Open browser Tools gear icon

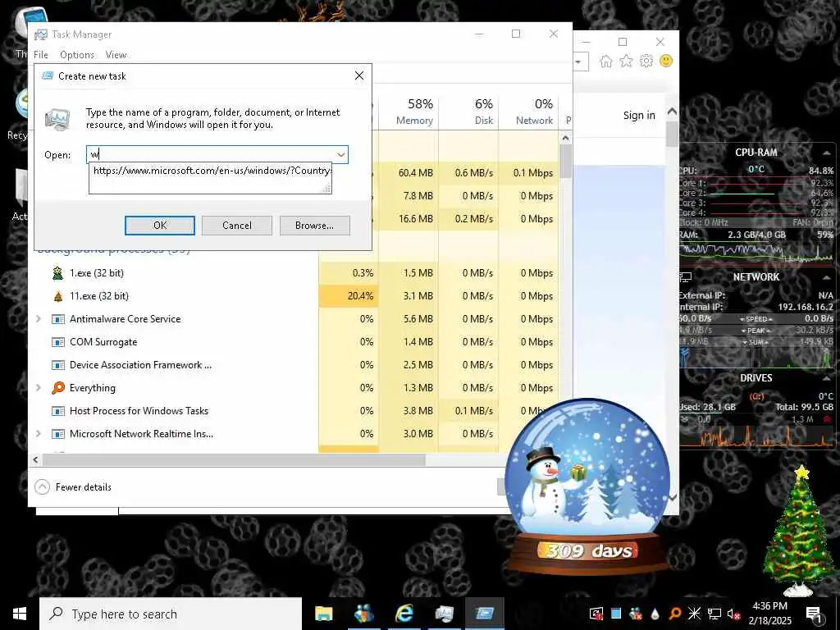click(x=646, y=61)
